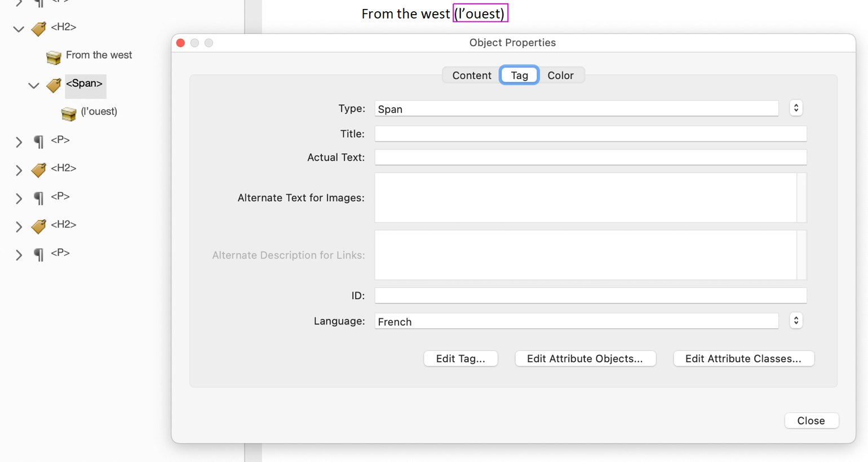This screenshot has width=868, height=462.
Task: Open the Language dropdown stepper
Action: pyautogui.click(x=795, y=320)
